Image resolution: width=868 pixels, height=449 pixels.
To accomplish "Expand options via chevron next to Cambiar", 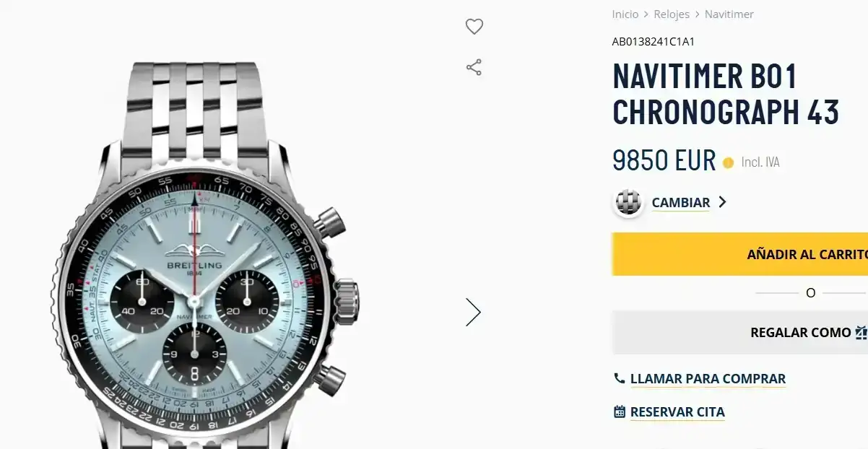I will 721,202.
